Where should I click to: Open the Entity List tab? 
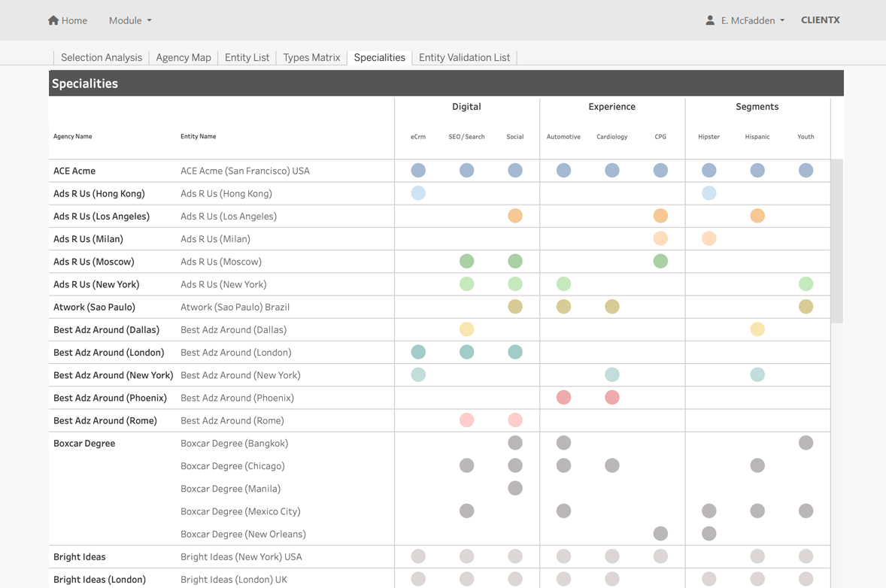(x=247, y=57)
